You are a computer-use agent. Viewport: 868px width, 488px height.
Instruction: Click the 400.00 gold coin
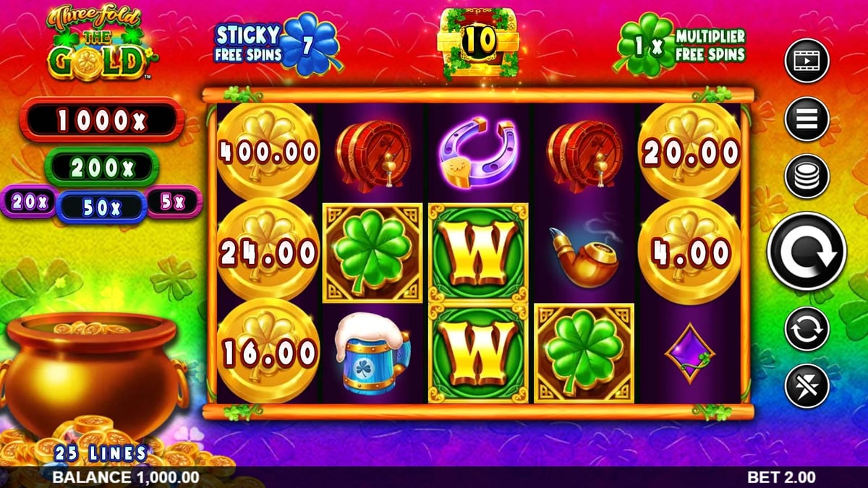point(268,150)
